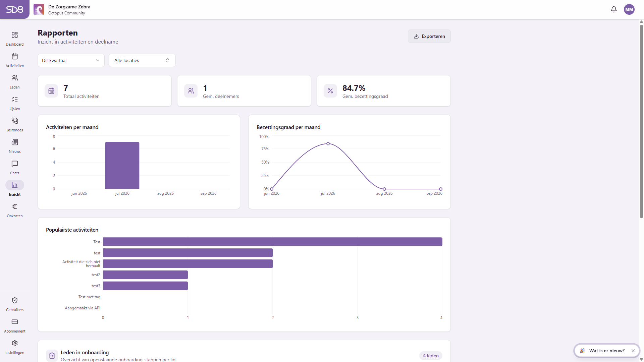Open Chats speech bubble icon

pyautogui.click(x=15, y=164)
